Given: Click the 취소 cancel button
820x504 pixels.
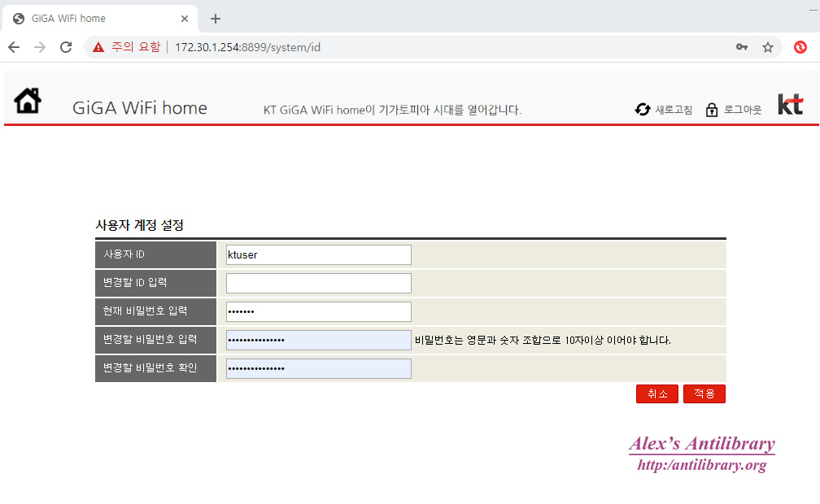Looking at the screenshot, I should [656, 393].
